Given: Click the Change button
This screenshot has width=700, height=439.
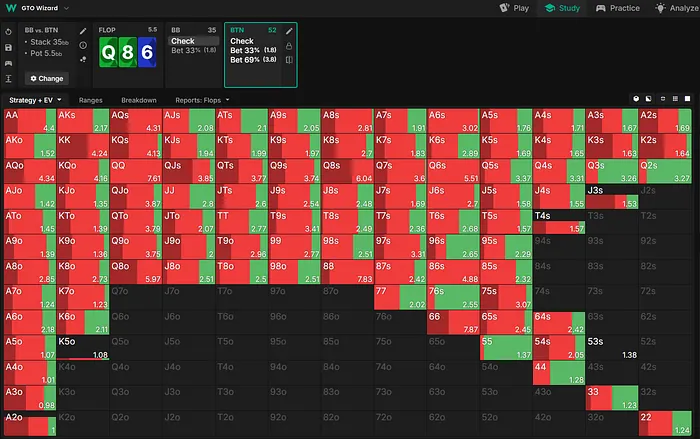Looking at the screenshot, I should click(x=46, y=77).
